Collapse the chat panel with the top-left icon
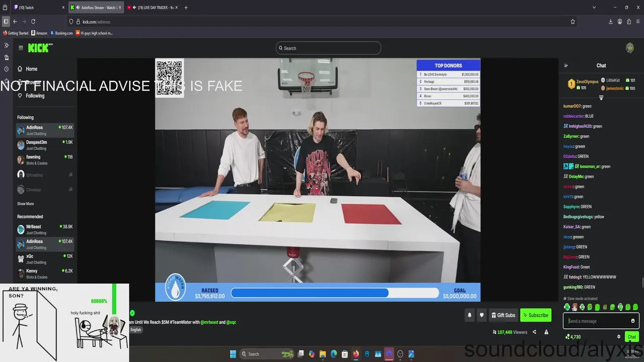 pyautogui.click(x=566, y=65)
